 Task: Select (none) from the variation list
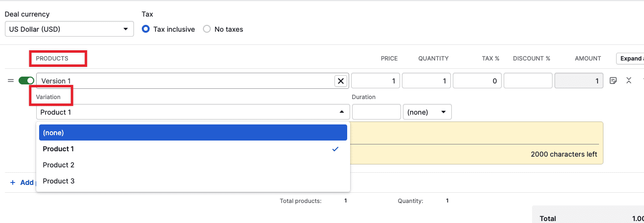tap(193, 133)
